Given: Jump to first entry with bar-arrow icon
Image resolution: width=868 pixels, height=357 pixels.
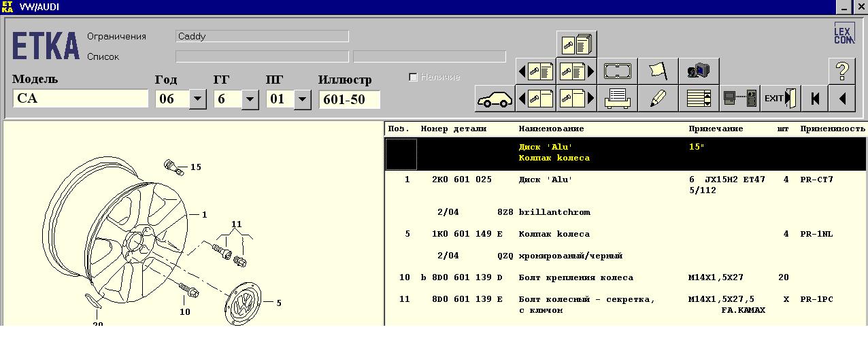Looking at the screenshot, I should click(x=814, y=99).
